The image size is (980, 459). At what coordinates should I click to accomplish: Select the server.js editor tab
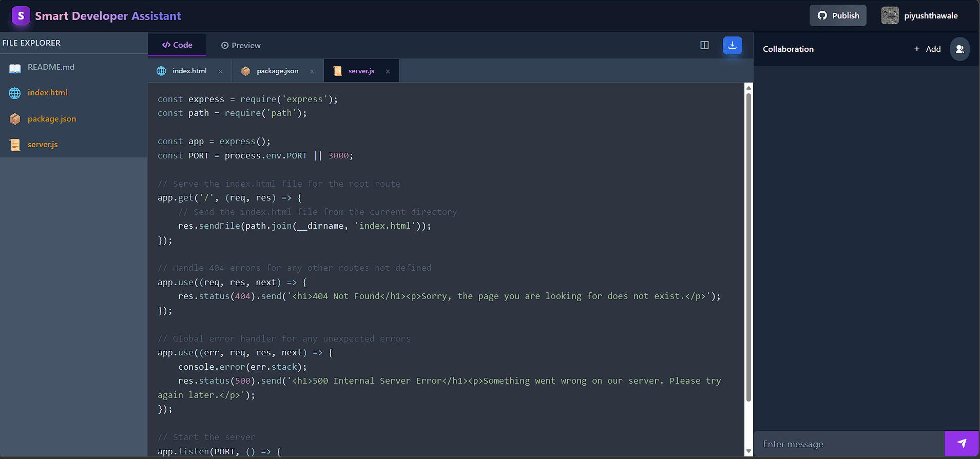361,71
